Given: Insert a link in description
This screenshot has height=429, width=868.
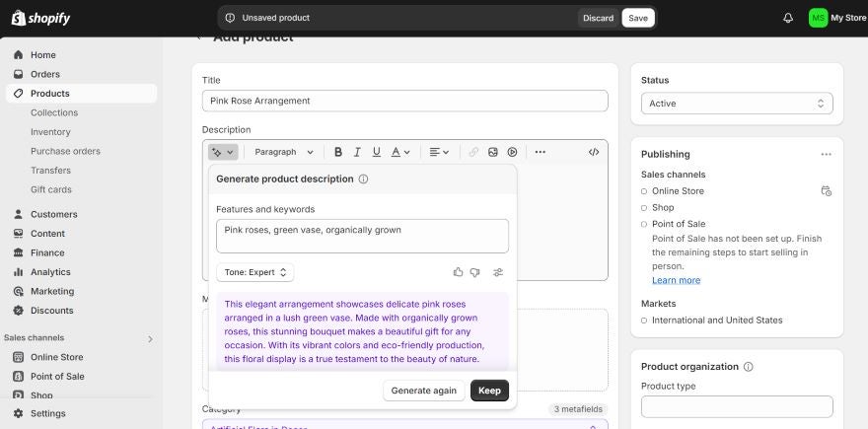Looking at the screenshot, I should coord(473,152).
